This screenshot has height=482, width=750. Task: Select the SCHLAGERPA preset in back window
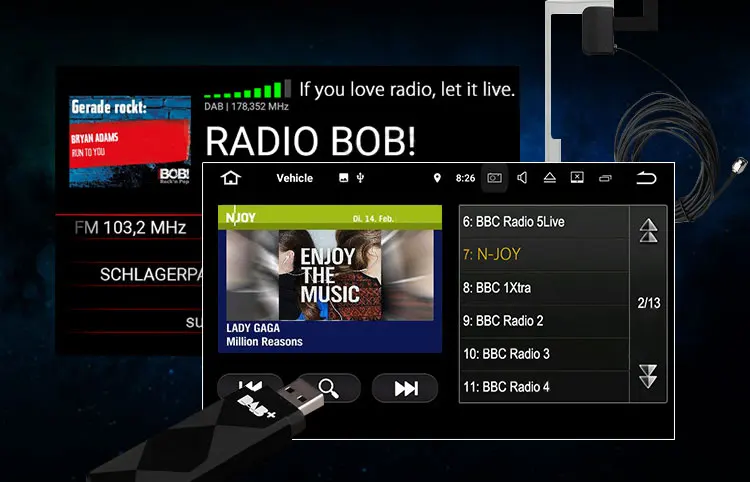point(151,274)
